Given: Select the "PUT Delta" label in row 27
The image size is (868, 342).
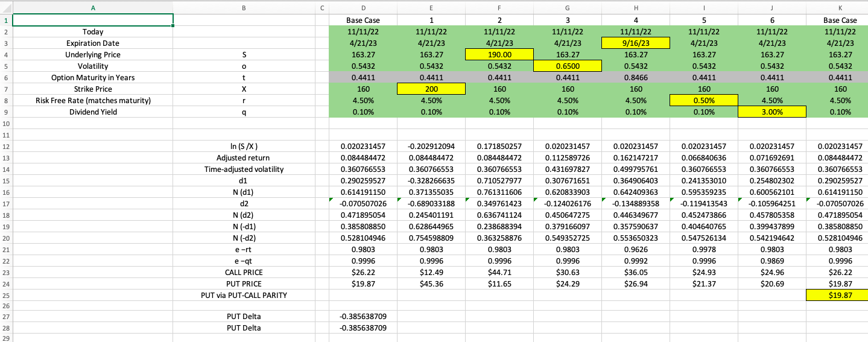Looking at the screenshot, I should (244, 316).
